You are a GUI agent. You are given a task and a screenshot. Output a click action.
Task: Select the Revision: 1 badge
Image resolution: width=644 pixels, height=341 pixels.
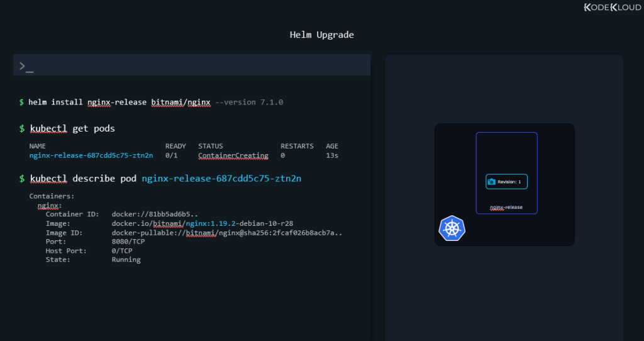click(x=506, y=182)
